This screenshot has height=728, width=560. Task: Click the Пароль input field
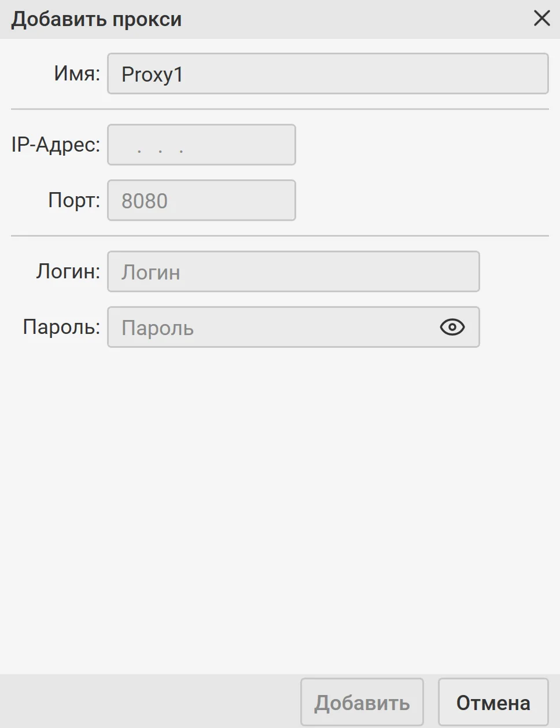272,328
